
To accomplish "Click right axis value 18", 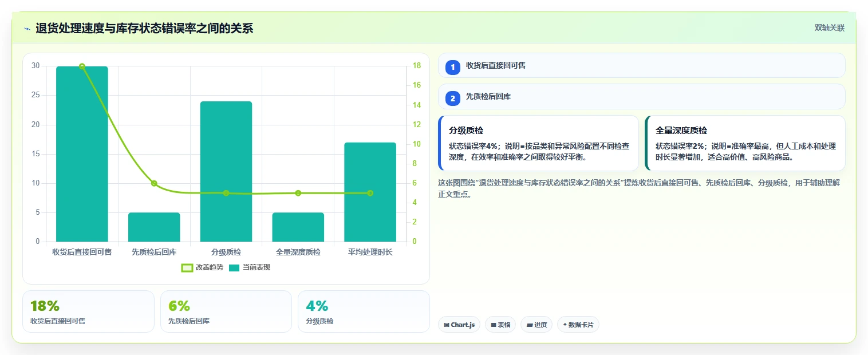I will pos(417,66).
